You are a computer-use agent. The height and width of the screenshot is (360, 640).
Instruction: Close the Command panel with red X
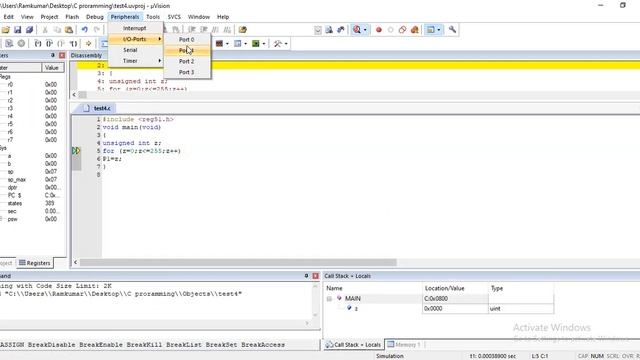(316, 276)
